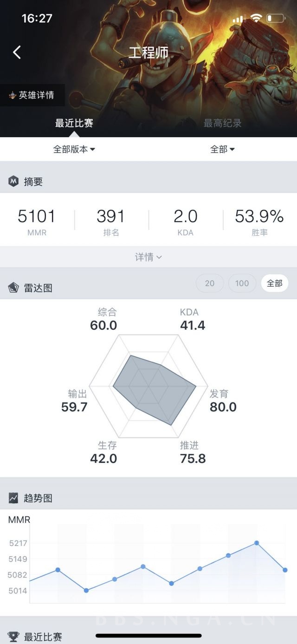Select the 100 matches radar filter

[x=242, y=283]
